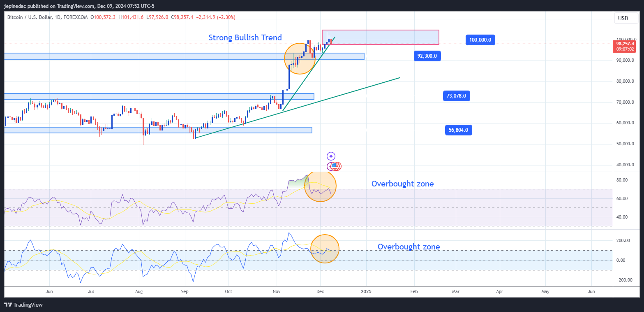Click the Bitcoin / U.S. Dollar symbol title
The width and height of the screenshot is (644, 312).
[x=29, y=17]
